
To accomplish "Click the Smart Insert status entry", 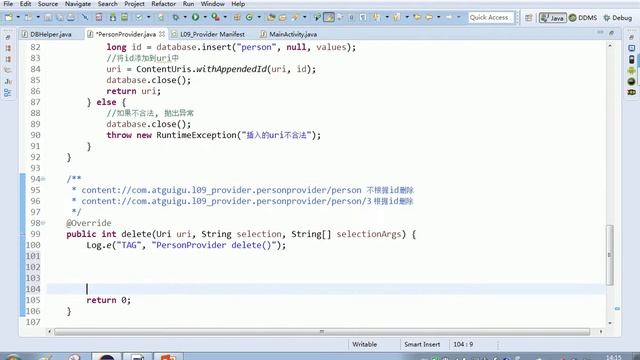I will (x=422, y=344).
